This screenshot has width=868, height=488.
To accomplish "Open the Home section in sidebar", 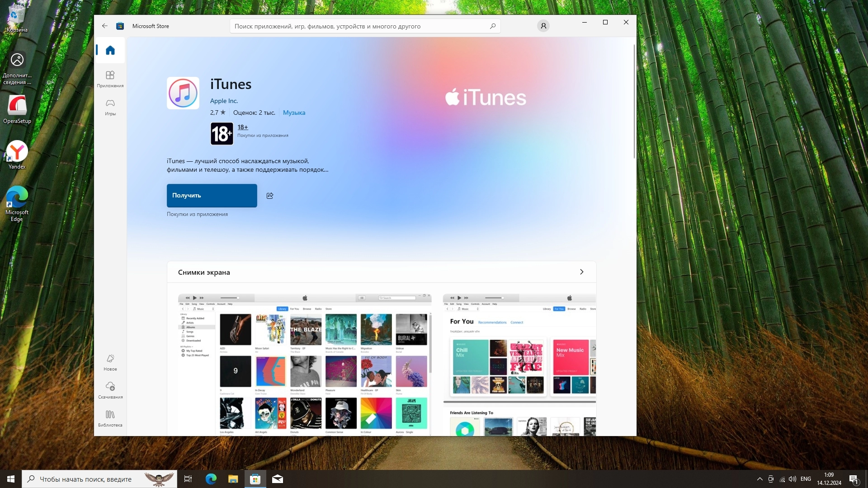I will (110, 50).
